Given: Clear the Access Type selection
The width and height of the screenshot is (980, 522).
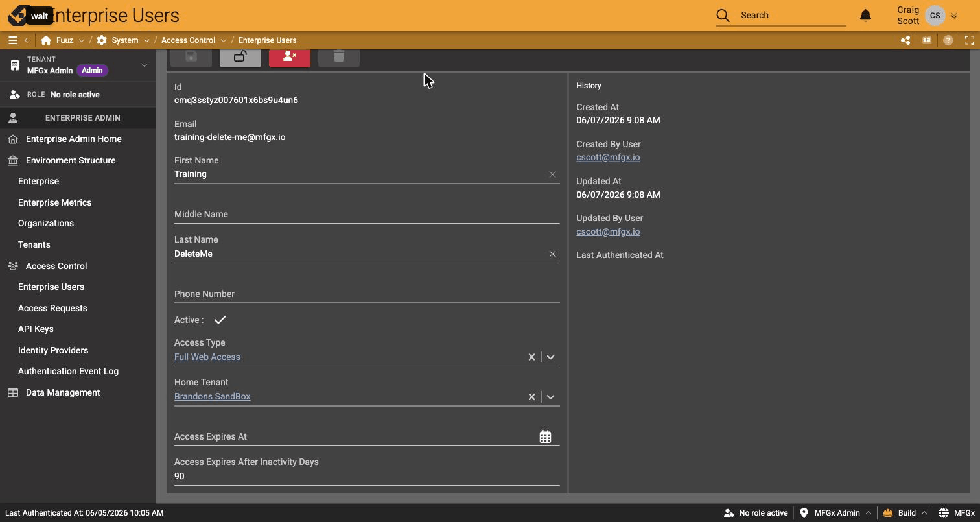Looking at the screenshot, I should [x=531, y=357].
